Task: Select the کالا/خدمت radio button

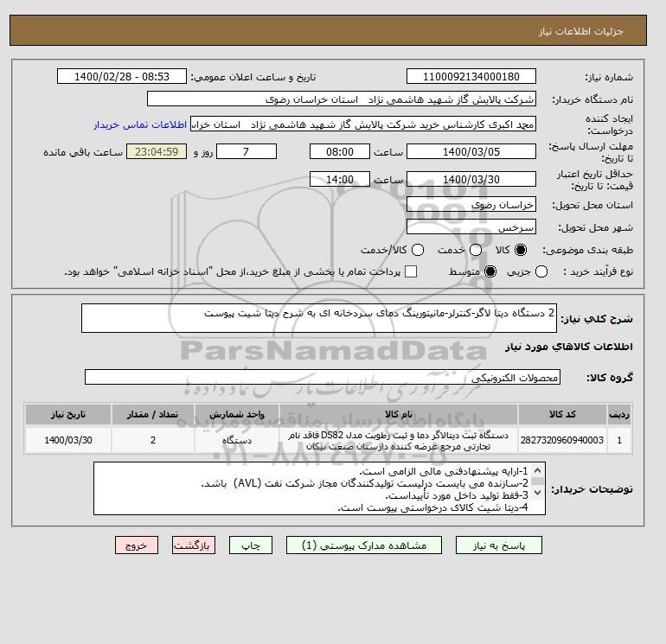Action: tap(418, 250)
